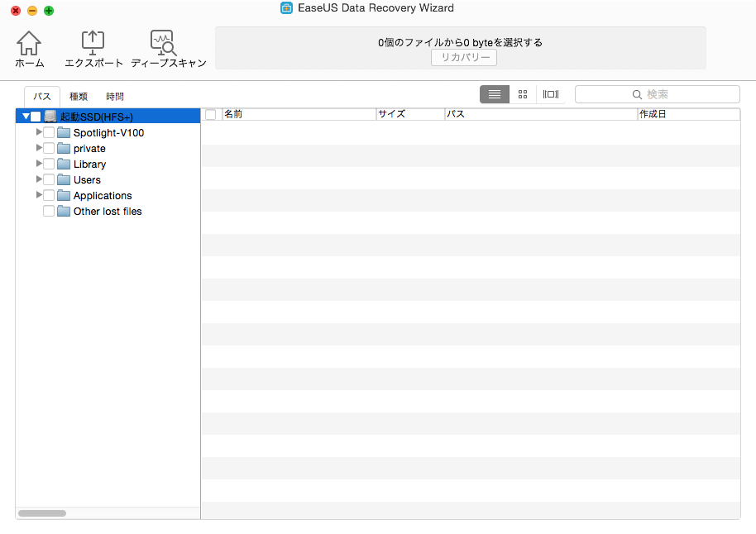Click the 検索 search field

tap(658, 94)
